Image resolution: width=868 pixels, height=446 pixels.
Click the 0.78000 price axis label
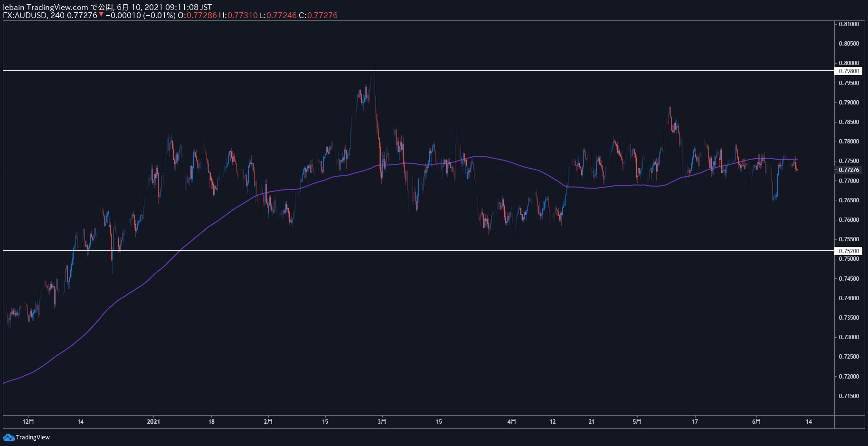click(849, 142)
